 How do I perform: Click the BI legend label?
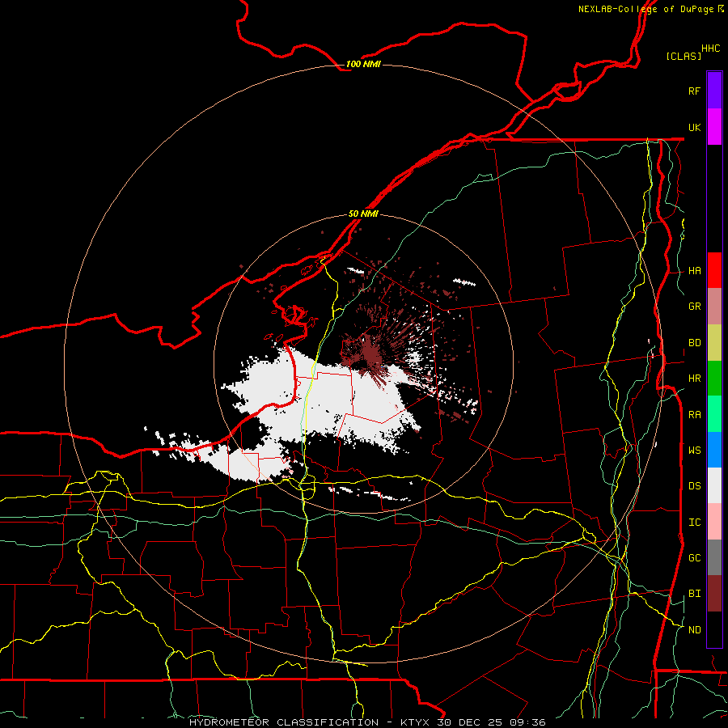[x=695, y=594]
